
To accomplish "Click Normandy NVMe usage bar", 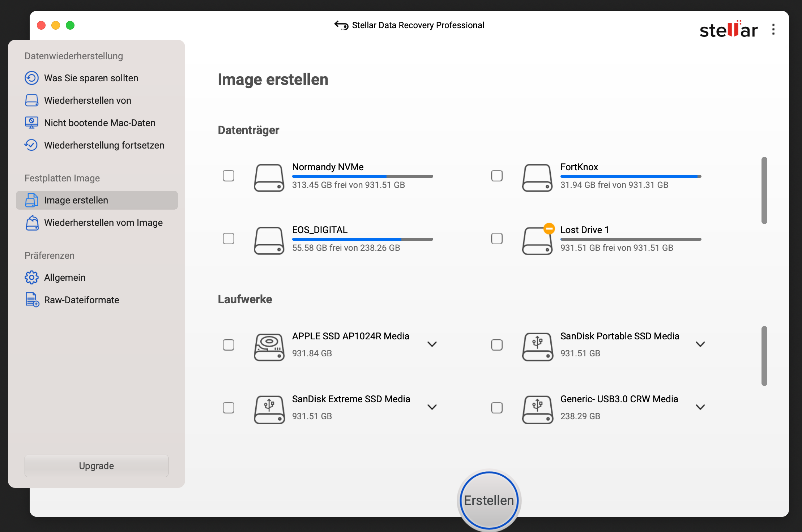I will pyautogui.click(x=363, y=176).
